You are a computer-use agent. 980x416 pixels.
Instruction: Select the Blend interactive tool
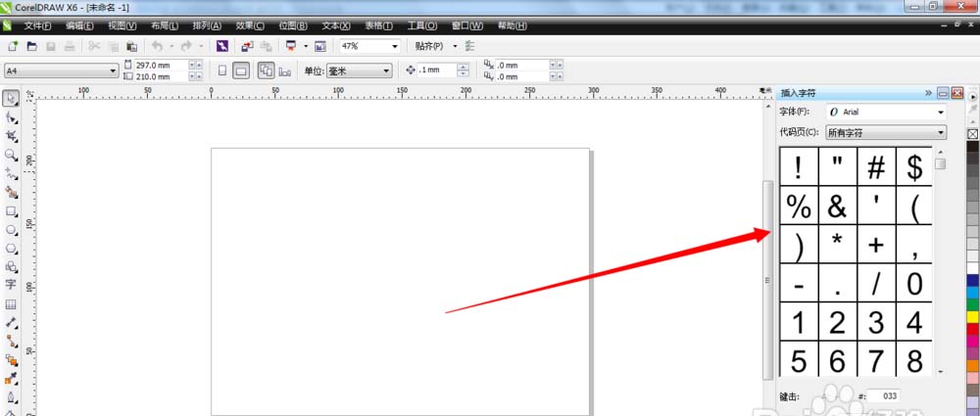click(x=11, y=360)
